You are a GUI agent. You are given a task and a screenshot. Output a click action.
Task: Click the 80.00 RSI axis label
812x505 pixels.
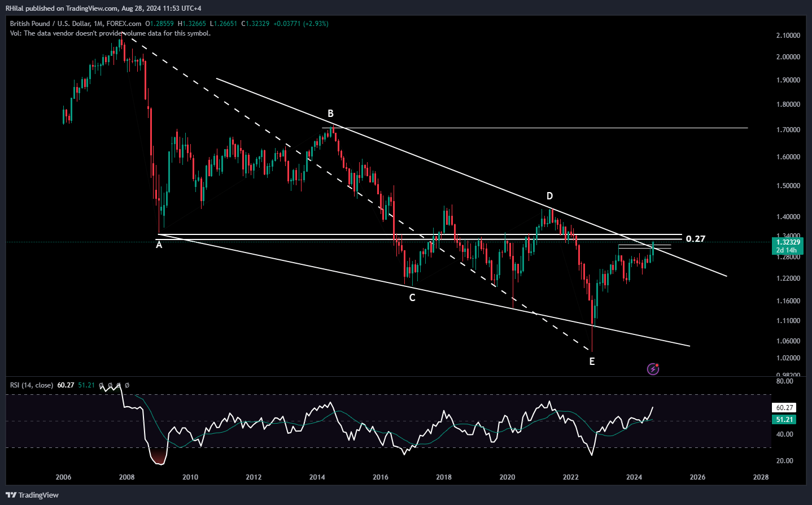click(x=785, y=381)
